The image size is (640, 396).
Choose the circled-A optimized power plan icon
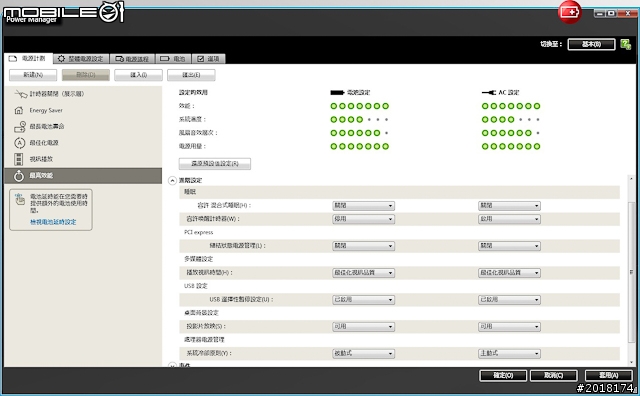tap(19, 143)
